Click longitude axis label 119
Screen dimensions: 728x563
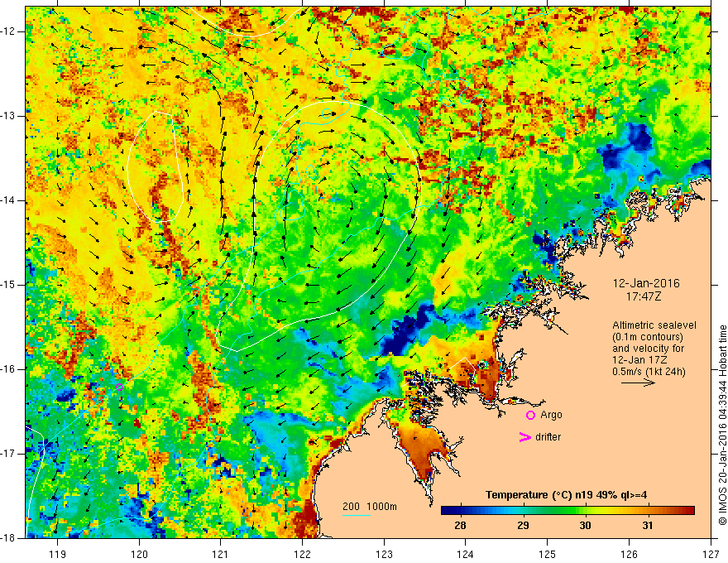coord(58,554)
